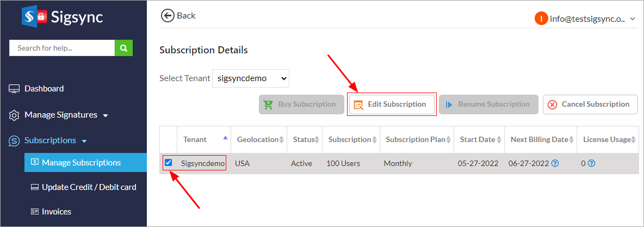Click in the Search for help field

(61, 48)
